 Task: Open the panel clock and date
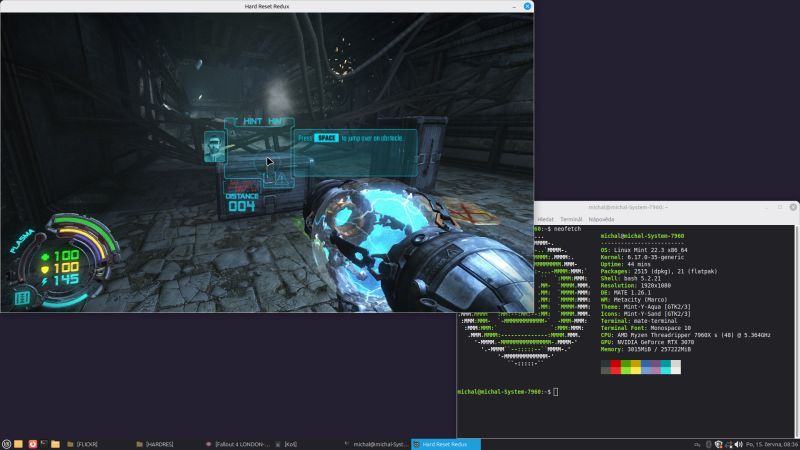pos(771,444)
